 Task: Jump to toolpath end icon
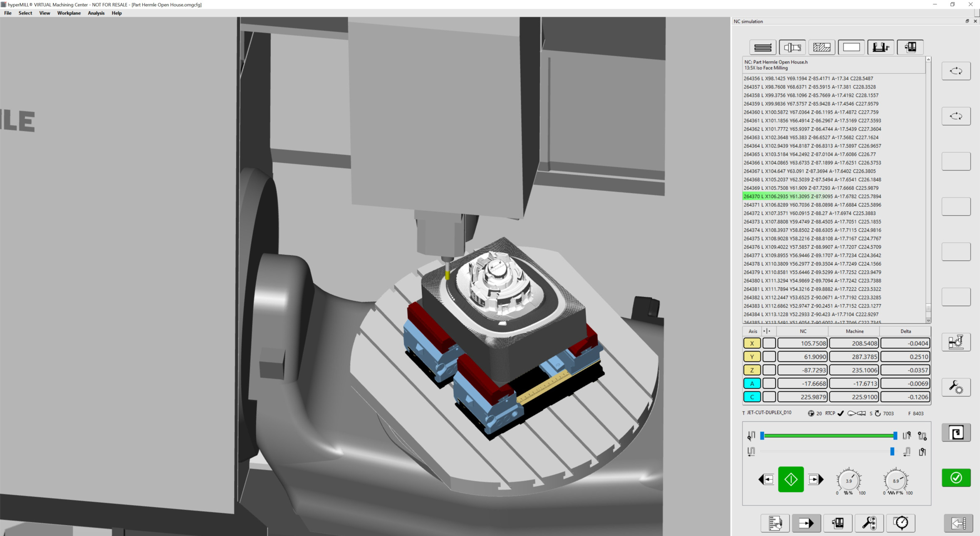(907, 436)
